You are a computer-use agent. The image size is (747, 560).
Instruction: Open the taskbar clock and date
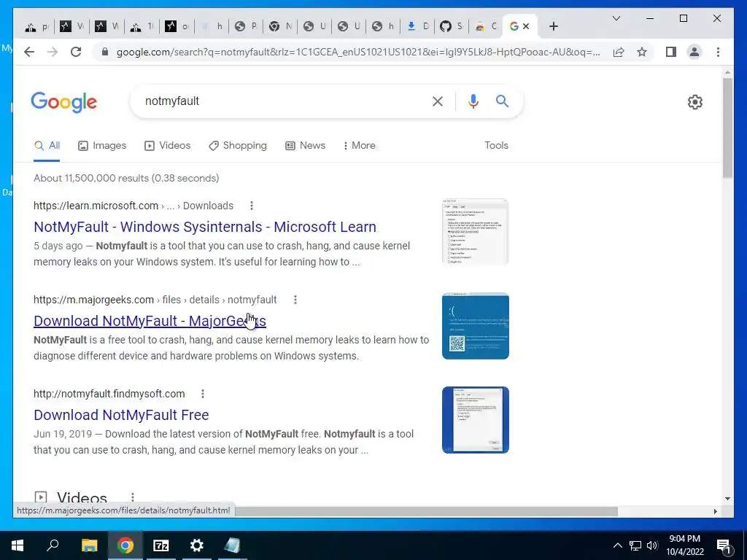click(x=684, y=545)
